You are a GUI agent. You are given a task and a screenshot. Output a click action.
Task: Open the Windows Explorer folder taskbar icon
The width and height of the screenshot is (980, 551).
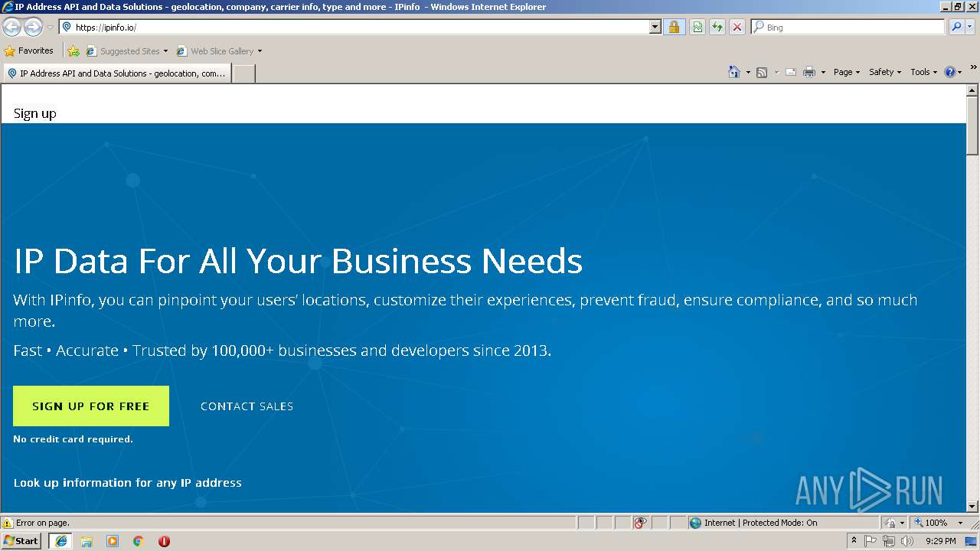(x=87, y=541)
